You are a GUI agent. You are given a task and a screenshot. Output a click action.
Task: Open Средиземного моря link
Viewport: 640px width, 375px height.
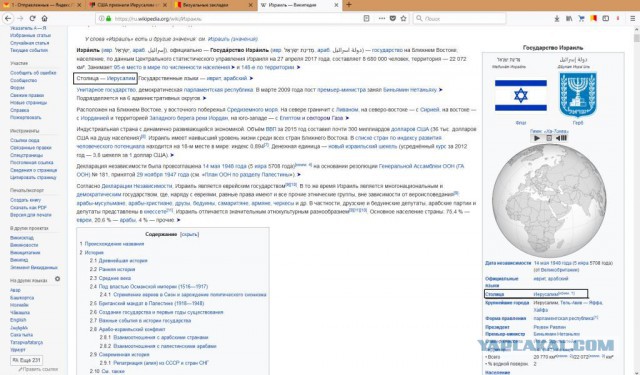252,109
